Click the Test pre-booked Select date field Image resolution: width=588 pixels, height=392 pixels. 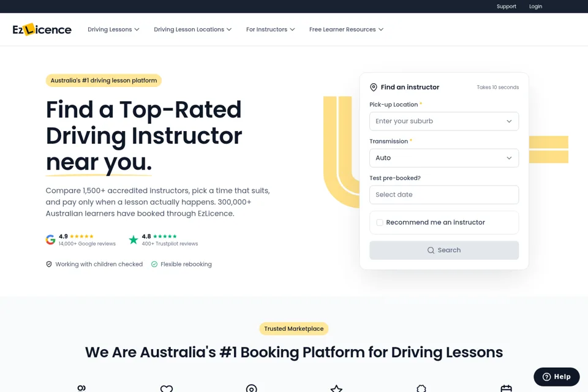[x=444, y=195]
